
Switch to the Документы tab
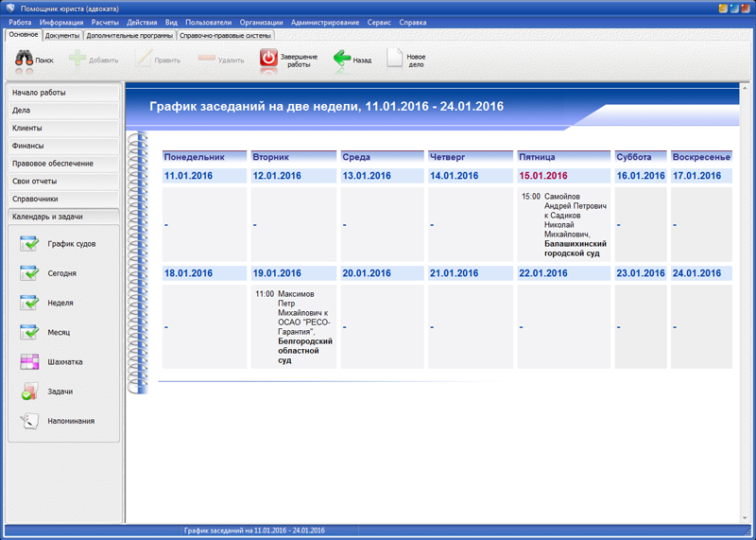click(62, 35)
